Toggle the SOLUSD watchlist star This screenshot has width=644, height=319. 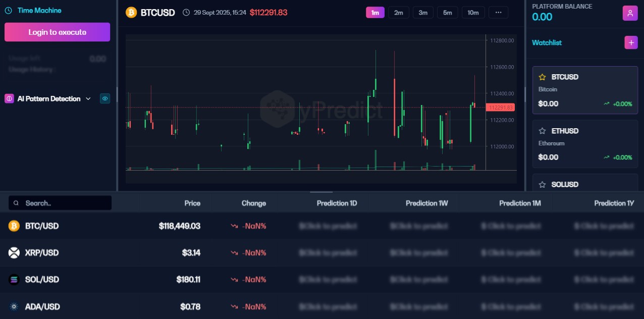pyautogui.click(x=543, y=185)
